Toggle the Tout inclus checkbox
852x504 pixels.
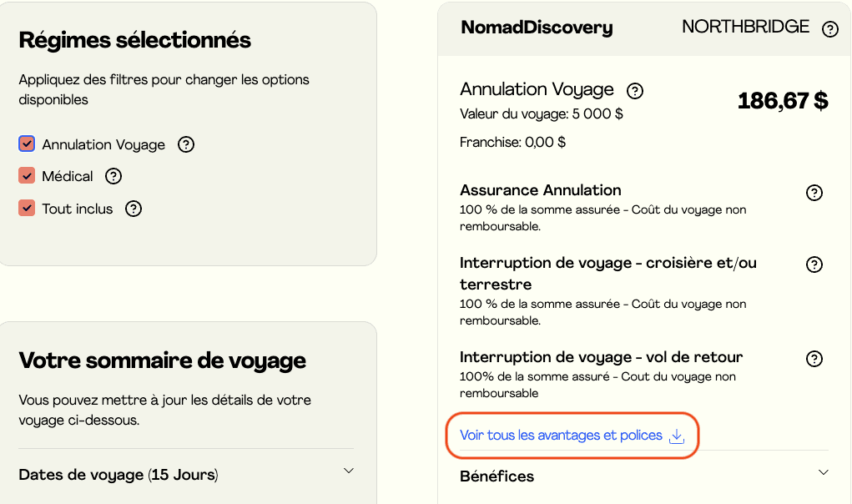[x=27, y=209]
